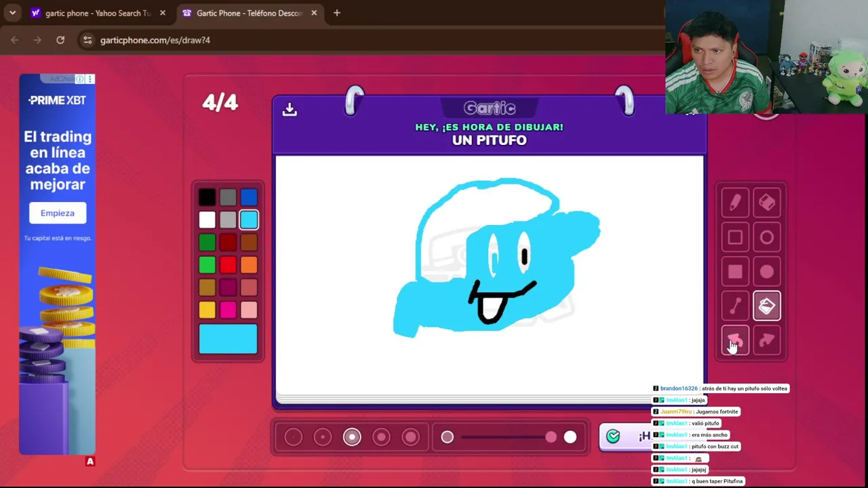Expand the browser tab search dropdown
The width and height of the screenshot is (868, 488).
pyautogui.click(x=12, y=13)
